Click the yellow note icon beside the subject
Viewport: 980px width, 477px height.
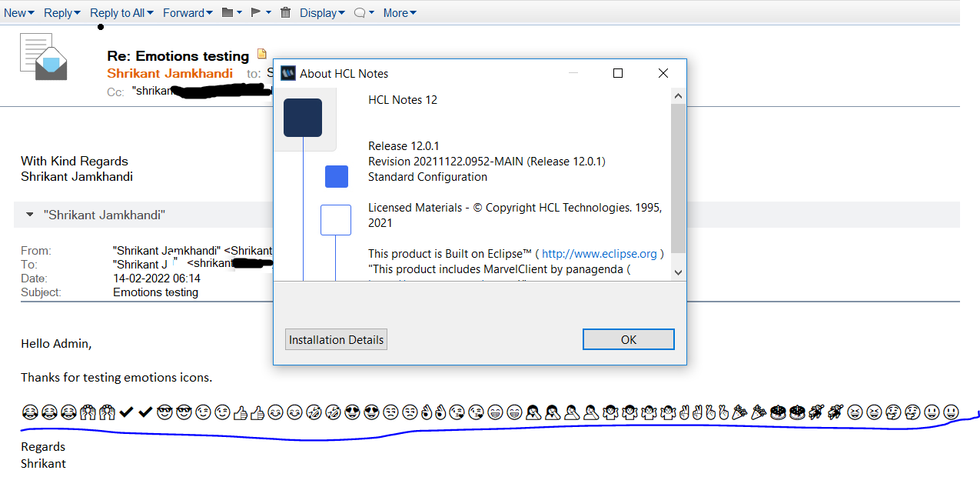[262, 55]
